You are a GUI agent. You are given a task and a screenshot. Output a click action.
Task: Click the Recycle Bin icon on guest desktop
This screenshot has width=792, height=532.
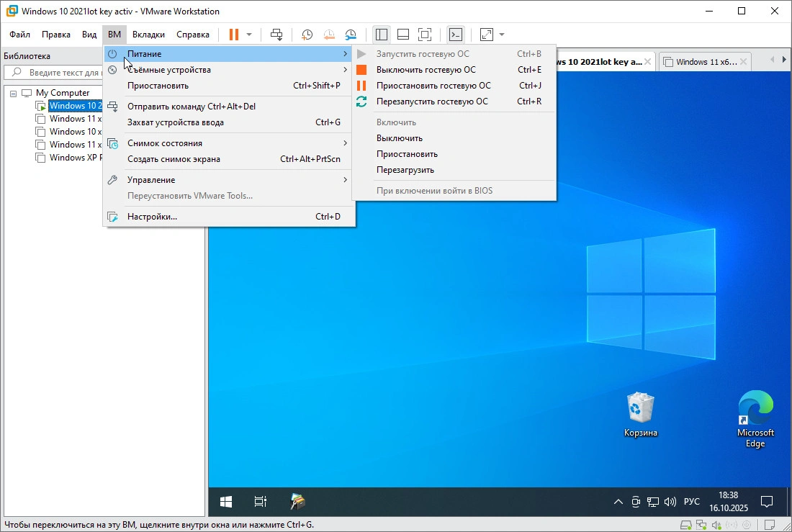tap(640, 407)
